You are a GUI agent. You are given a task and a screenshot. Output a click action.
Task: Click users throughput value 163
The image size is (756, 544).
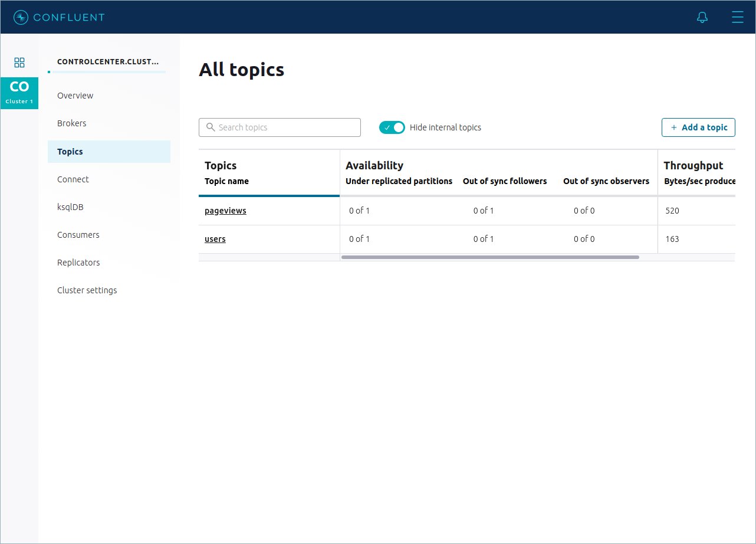[x=672, y=239]
